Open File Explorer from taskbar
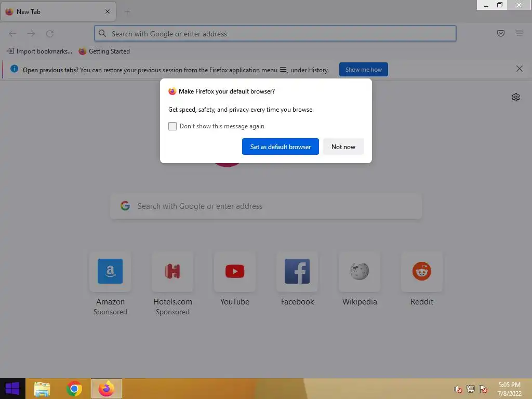The height and width of the screenshot is (399, 532). (42, 389)
